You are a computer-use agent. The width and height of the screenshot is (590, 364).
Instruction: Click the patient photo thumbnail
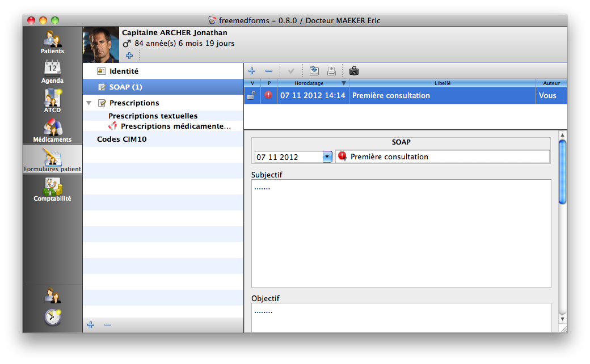point(101,44)
